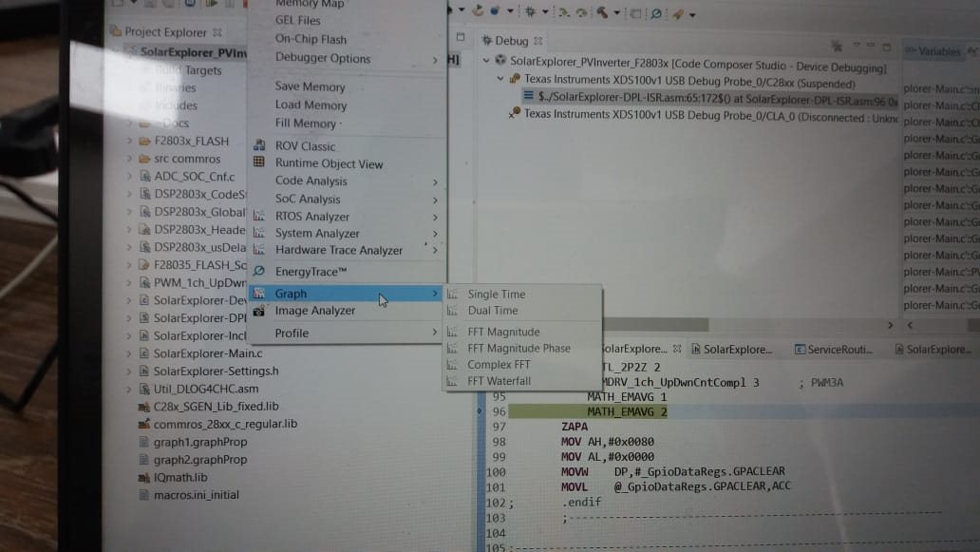Click the highlighter wand icon at toolbar right end
This screenshot has height=552, width=980.
[x=676, y=12]
